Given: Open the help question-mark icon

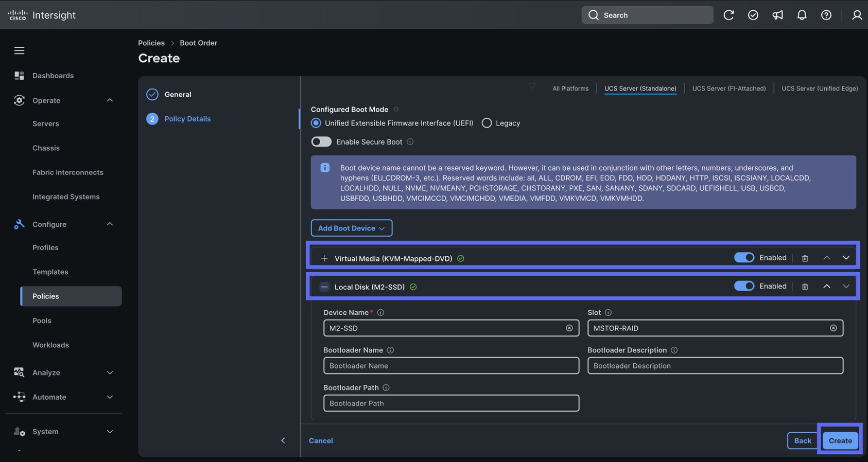Looking at the screenshot, I should [826, 15].
